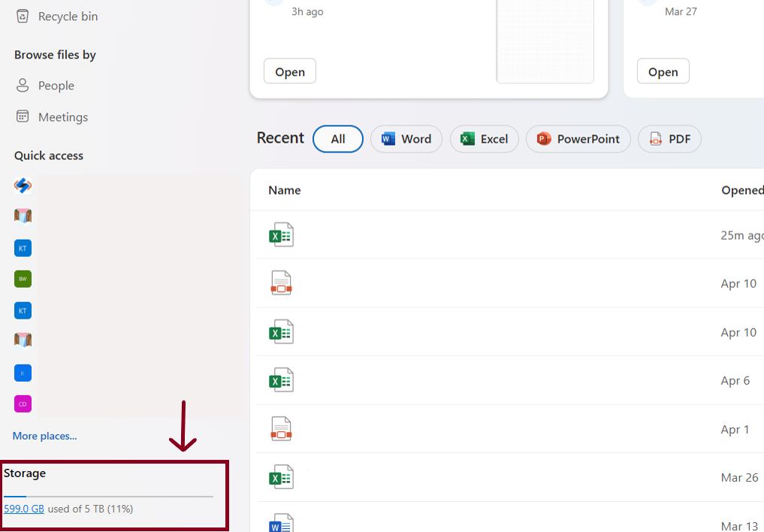Open the Word document from Mar 13
The height and width of the screenshot is (532, 764).
coord(281,524)
